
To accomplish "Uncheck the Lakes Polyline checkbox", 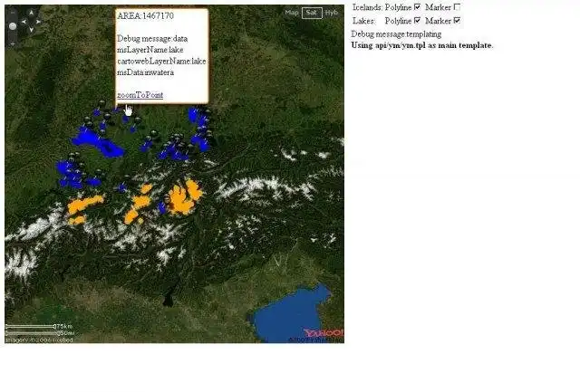I will pyautogui.click(x=417, y=21).
